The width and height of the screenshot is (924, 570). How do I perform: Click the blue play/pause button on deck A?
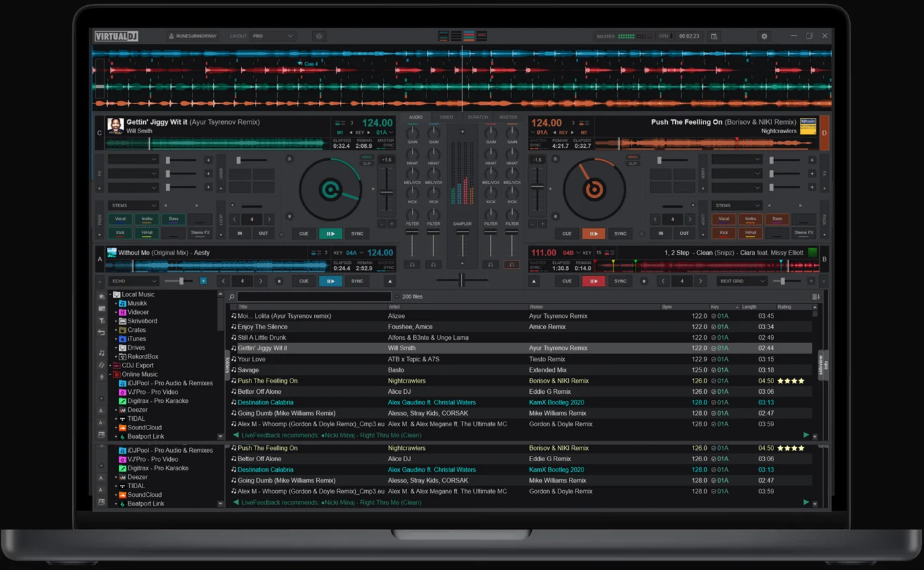pos(330,281)
